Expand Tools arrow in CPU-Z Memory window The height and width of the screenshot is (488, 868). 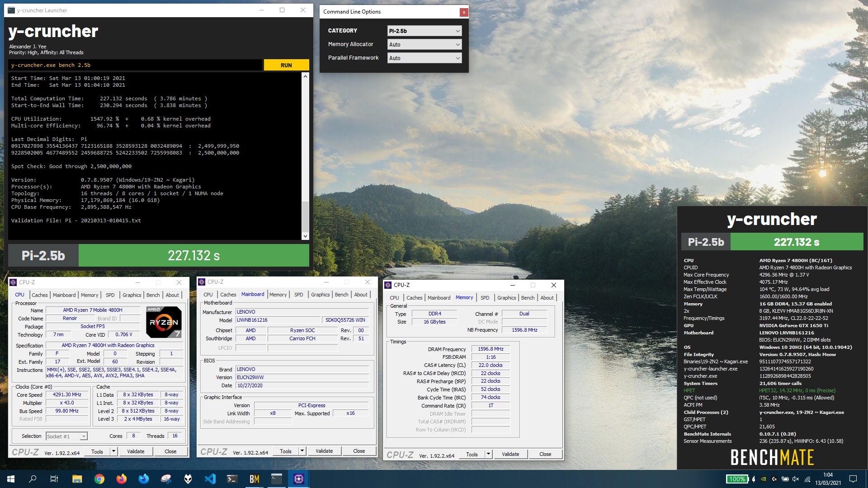coord(488,454)
